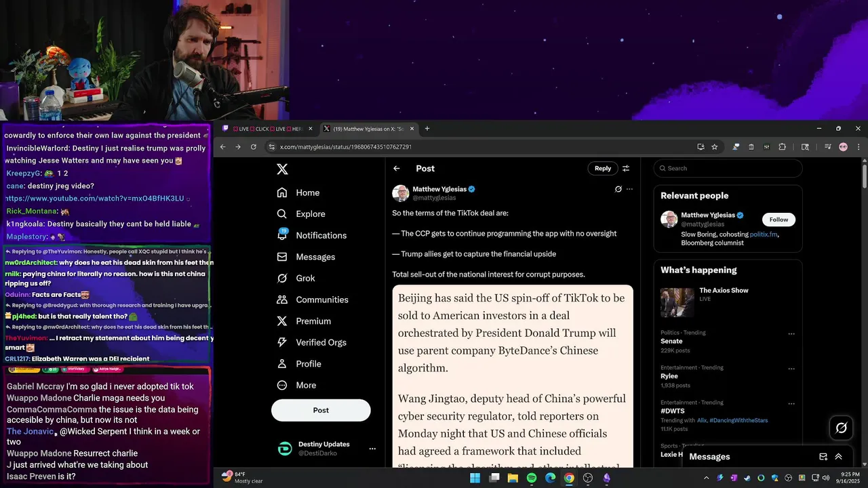The height and width of the screenshot is (488, 868).
Task: Open Premium in X sidebar
Action: click(x=304, y=321)
